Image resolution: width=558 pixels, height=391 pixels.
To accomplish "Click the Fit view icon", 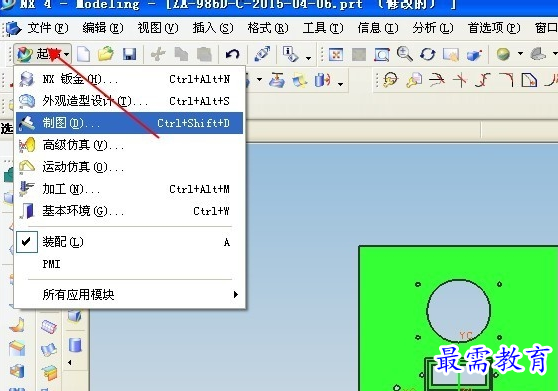I will click(x=336, y=54).
